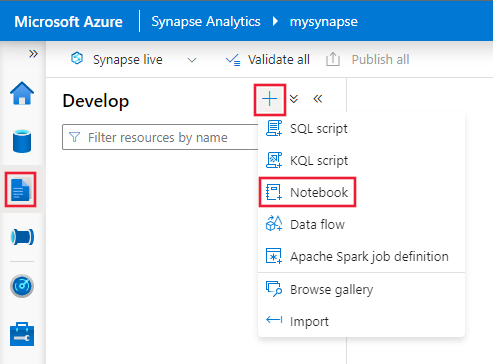The height and width of the screenshot is (364, 493).
Task: Select Import from the menu
Action: point(361,321)
